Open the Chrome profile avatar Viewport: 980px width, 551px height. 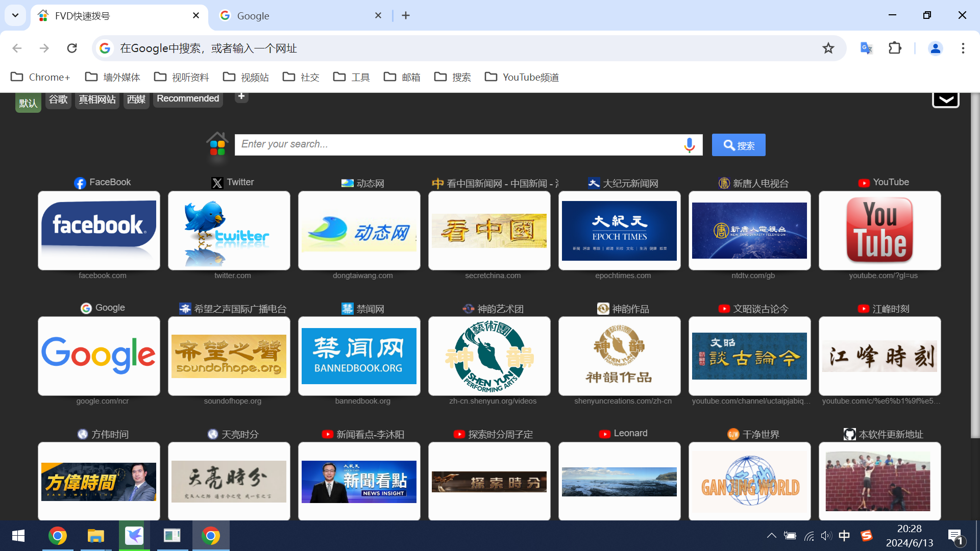click(935, 48)
